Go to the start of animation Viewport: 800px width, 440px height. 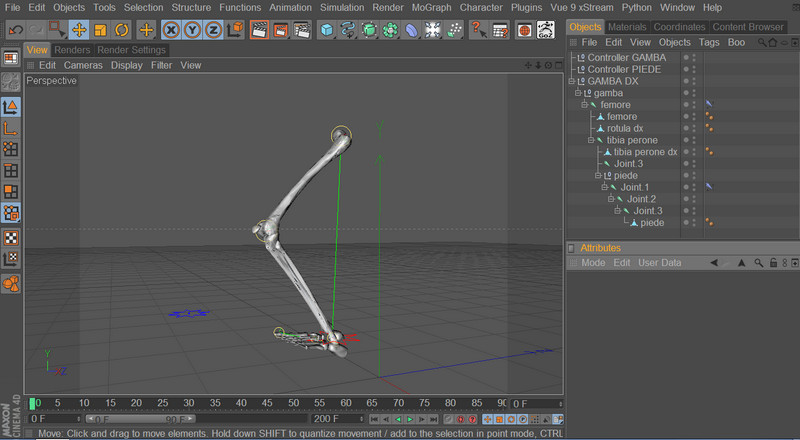click(x=374, y=420)
